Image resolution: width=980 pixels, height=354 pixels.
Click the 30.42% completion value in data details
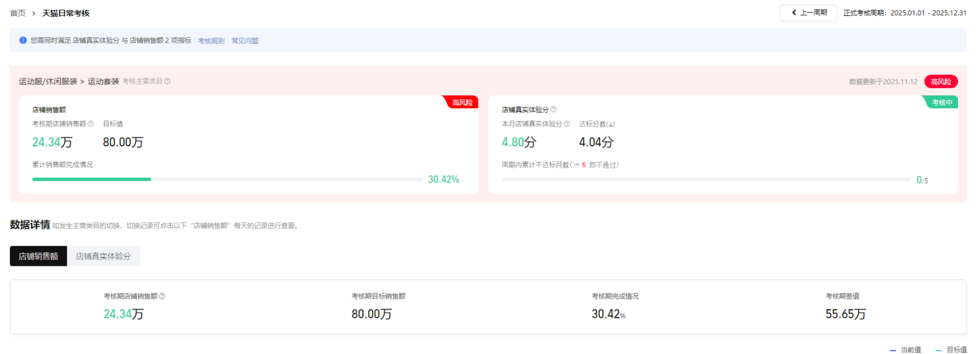coord(608,314)
